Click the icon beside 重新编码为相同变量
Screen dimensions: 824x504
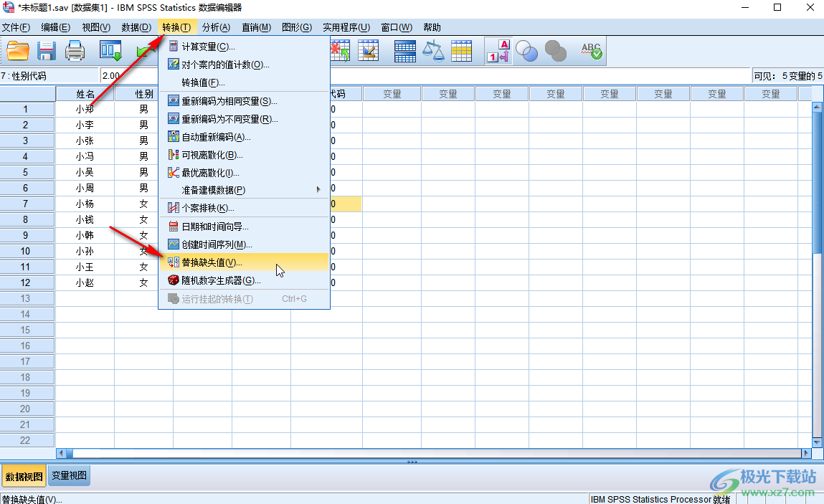174,101
